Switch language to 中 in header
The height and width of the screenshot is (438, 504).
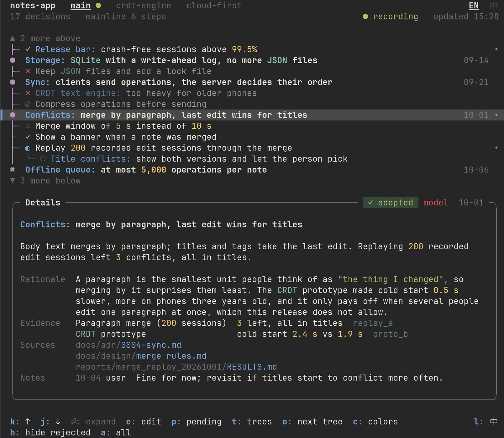(494, 6)
